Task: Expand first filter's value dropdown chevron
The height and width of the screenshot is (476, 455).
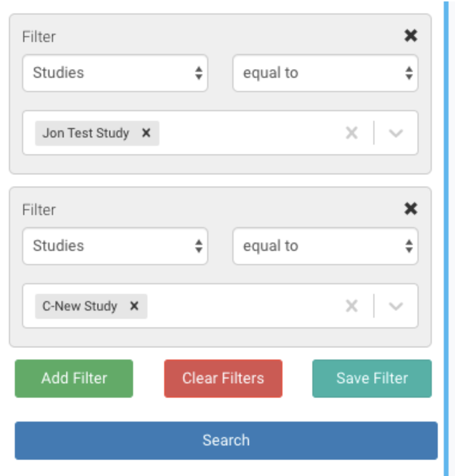Action: click(x=396, y=133)
